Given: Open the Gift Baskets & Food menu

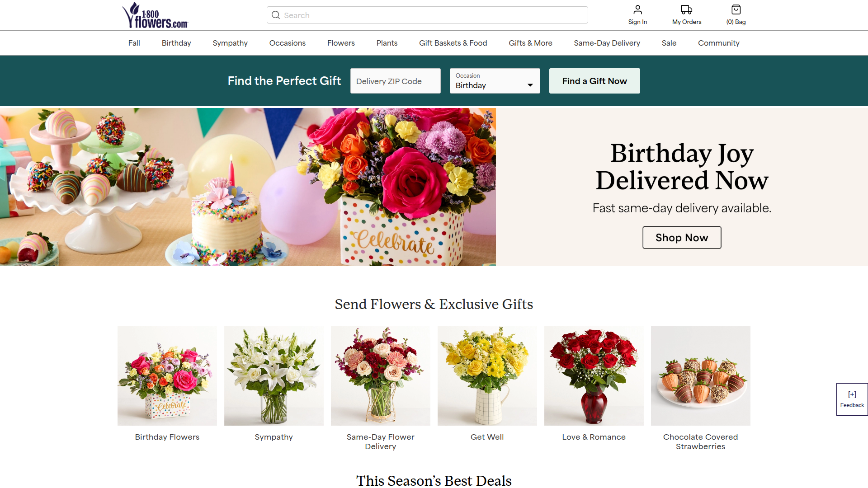Looking at the screenshot, I should [453, 43].
